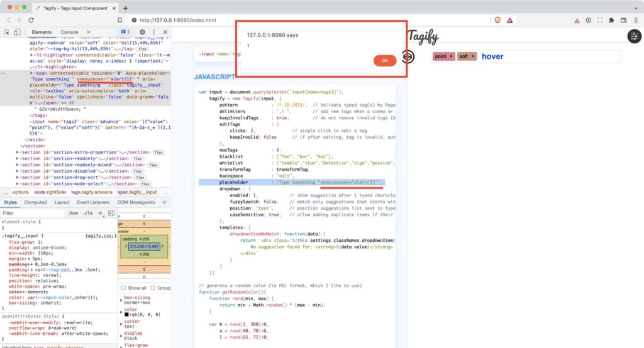Open the Event Listeners sidebar tab
This screenshot has height=348, width=644.
pos(93,202)
